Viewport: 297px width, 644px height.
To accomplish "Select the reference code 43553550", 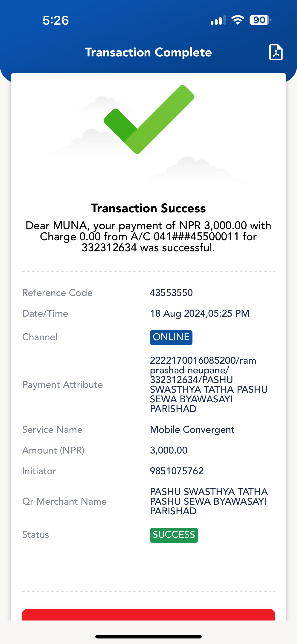I will tap(171, 293).
